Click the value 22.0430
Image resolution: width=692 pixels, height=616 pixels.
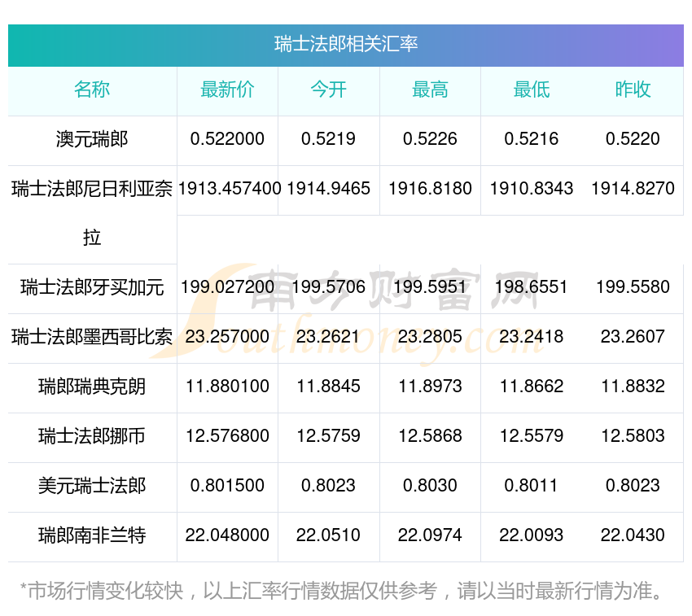pyautogui.click(x=633, y=535)
